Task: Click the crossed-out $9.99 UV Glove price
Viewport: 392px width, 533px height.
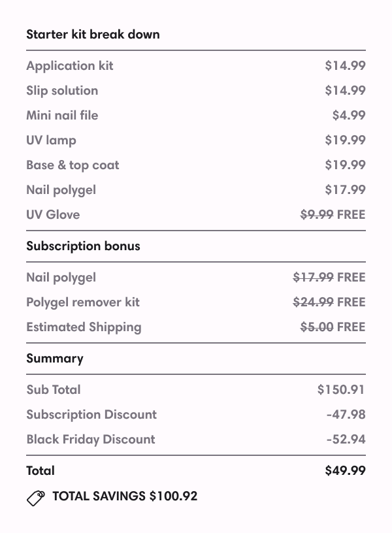Action: 316,215
